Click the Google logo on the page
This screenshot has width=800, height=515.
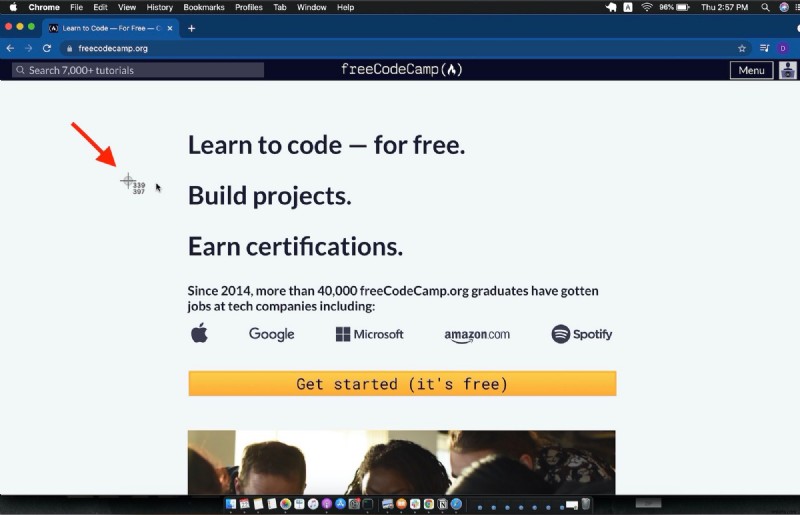pyautogui.click(x=271, y=334)
